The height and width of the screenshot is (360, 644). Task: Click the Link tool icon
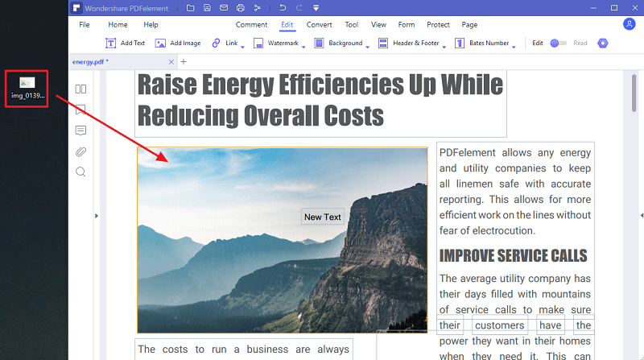click(x=216, y=43)
